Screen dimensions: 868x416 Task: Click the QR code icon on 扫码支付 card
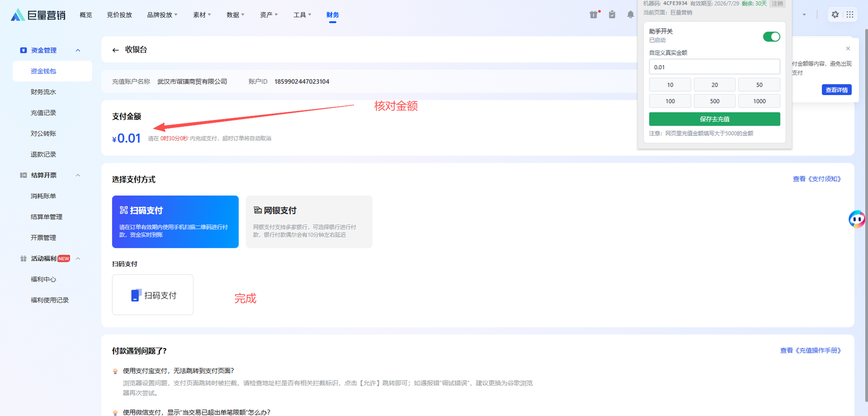[x=124, y=210]
